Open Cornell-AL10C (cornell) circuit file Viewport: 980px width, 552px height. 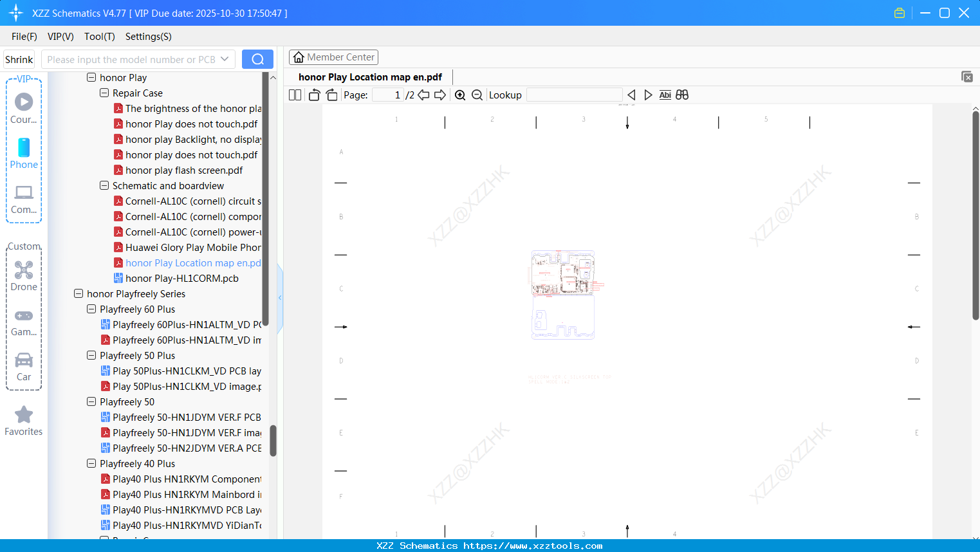pyautogui.click(x=193, y=201)
